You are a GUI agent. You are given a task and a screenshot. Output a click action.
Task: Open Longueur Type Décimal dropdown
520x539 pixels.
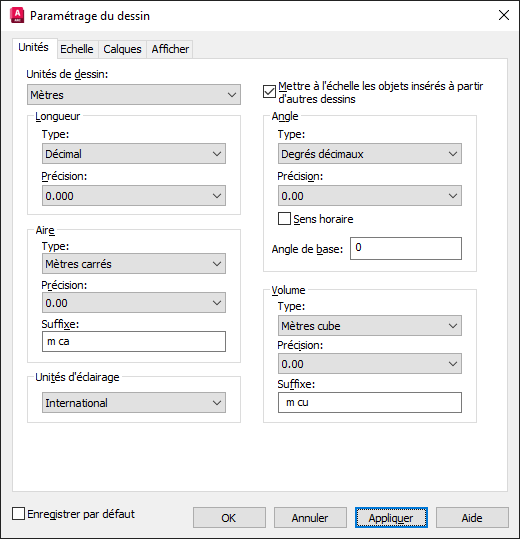(134, 154)
